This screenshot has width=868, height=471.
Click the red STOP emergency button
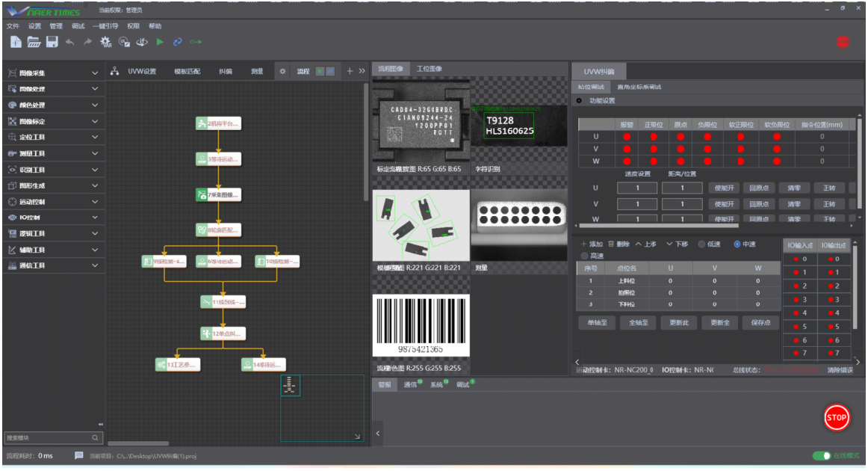pyautogui.click(x=836, y=417)
